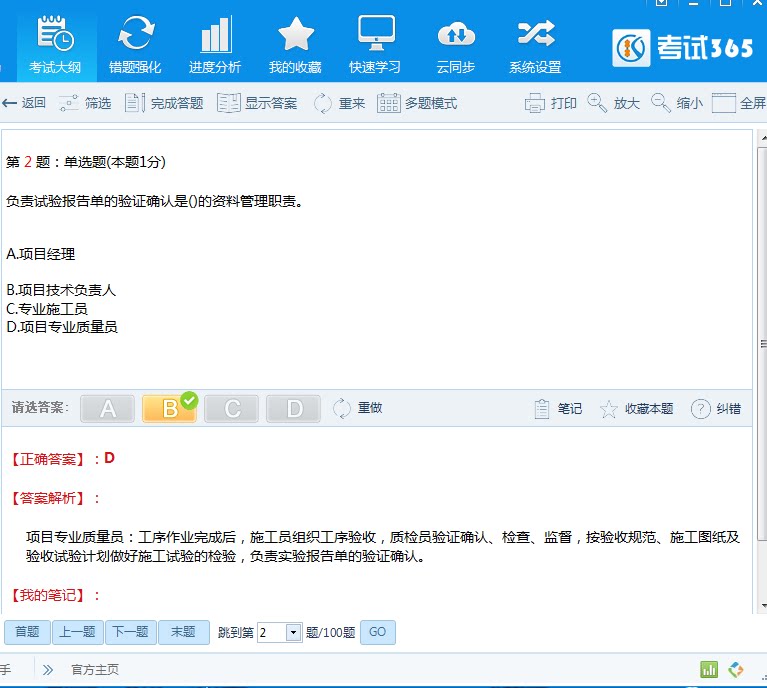This screenshot has height=688, width=767.
Task: Click 重做 to redo this question
Action: tap(358, 408)
